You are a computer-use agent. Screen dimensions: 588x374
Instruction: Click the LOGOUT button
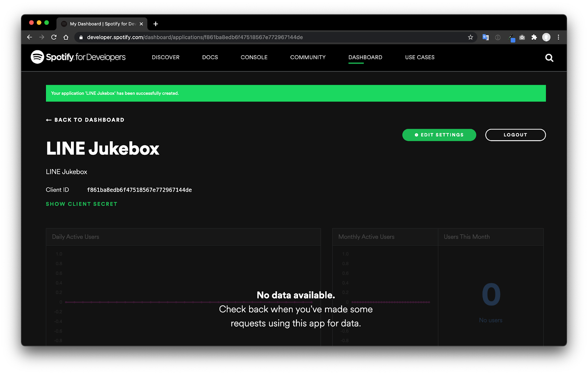click(515, 135)
